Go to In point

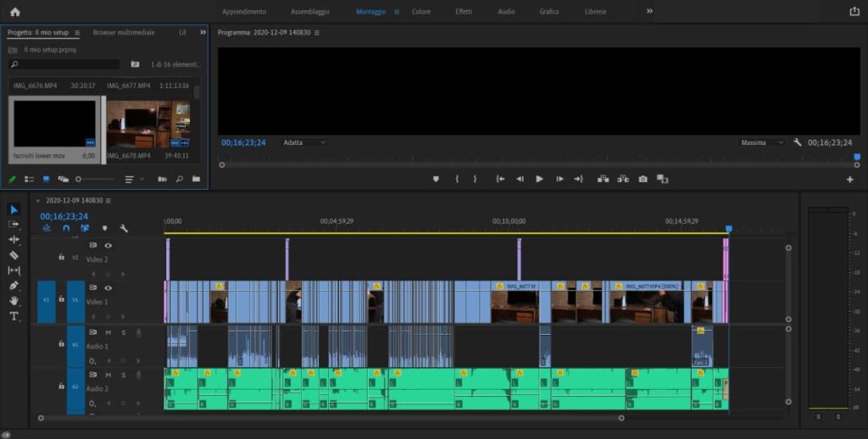[x=500, y=179]
